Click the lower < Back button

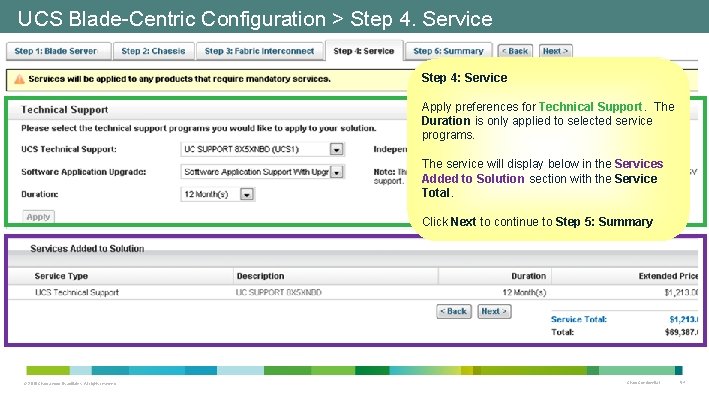coord(454,311)
